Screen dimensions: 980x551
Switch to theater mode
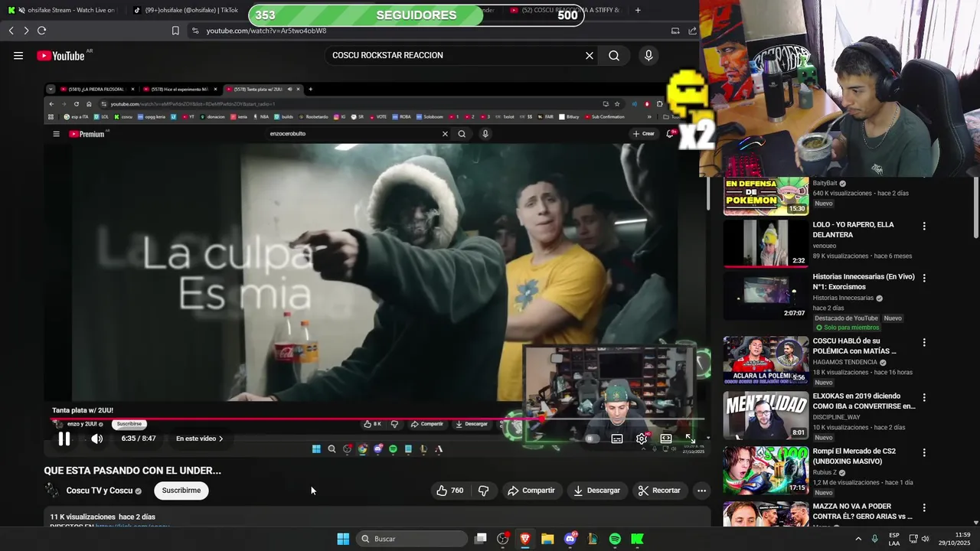[x=666, y=439]
